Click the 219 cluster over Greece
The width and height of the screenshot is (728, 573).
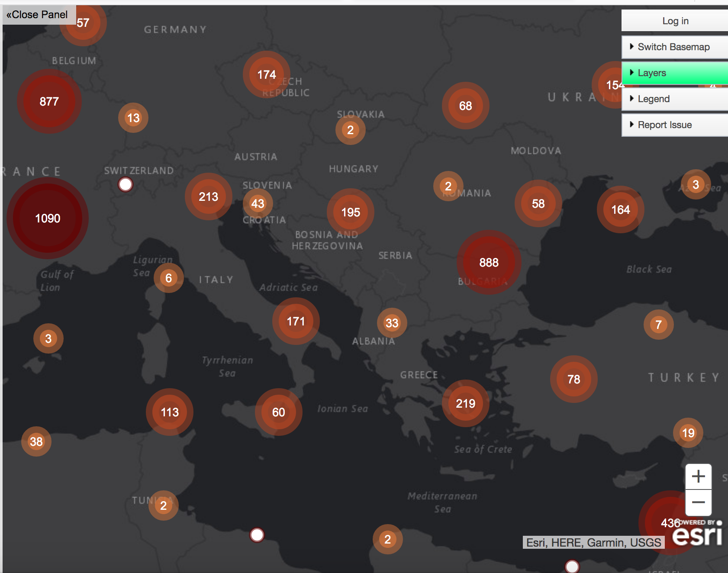point(465,403)
